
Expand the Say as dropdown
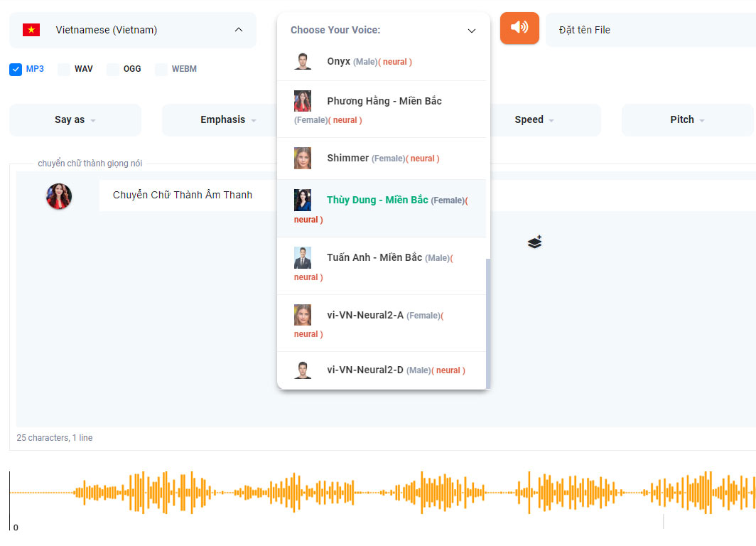(75, 119)
